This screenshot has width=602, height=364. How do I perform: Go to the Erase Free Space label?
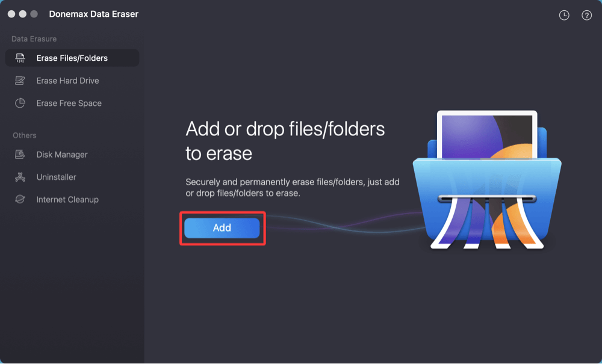(69, 103)
